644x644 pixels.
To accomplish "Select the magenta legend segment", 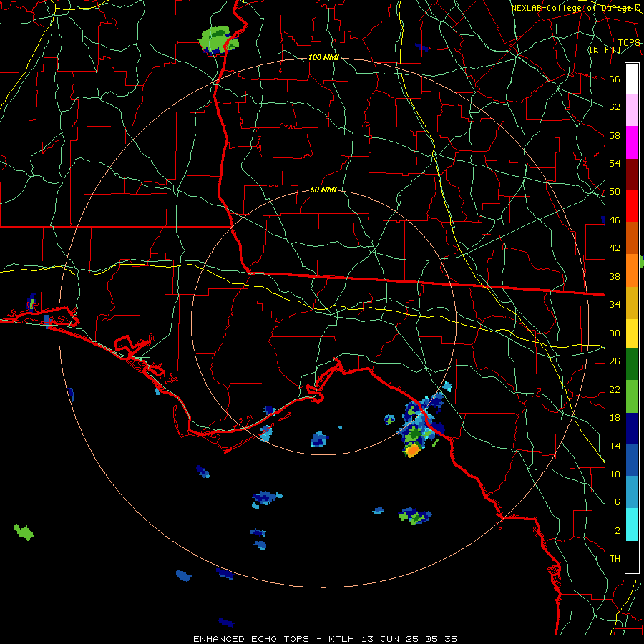I will [632, 142].
